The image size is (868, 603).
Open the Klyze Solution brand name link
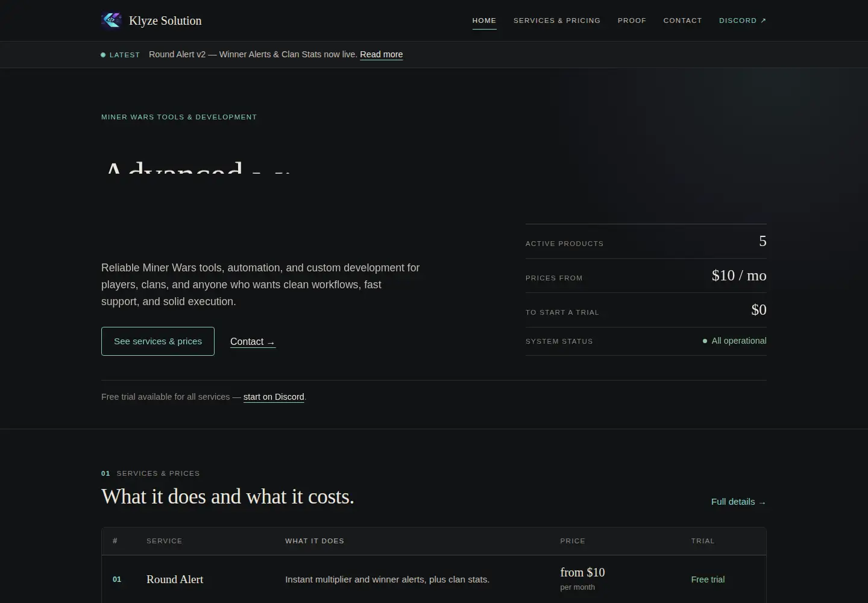pos(165,21)
